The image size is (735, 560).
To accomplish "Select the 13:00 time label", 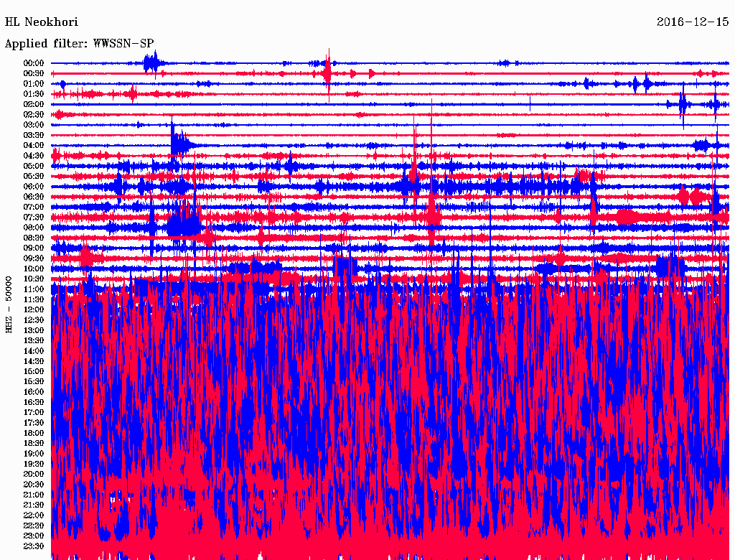I will [34, 330].
